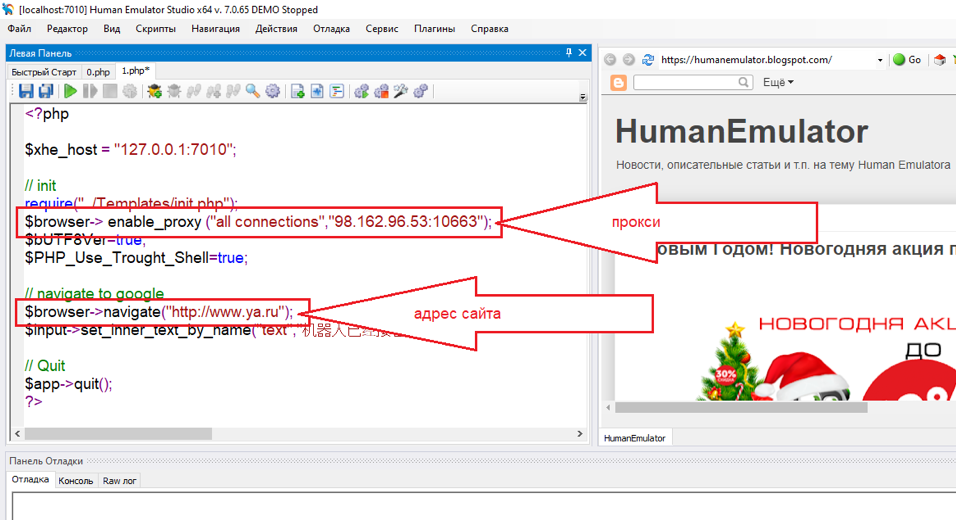The height and width of the screenshot is (520, 956).
Task: Click the gears with red stop icon
Action: pyautogui.click(x=381, y=91)
